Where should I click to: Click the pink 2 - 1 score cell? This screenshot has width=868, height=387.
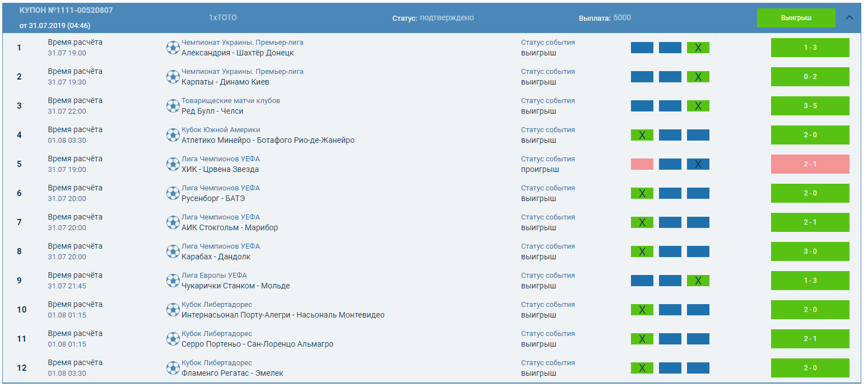810,164
